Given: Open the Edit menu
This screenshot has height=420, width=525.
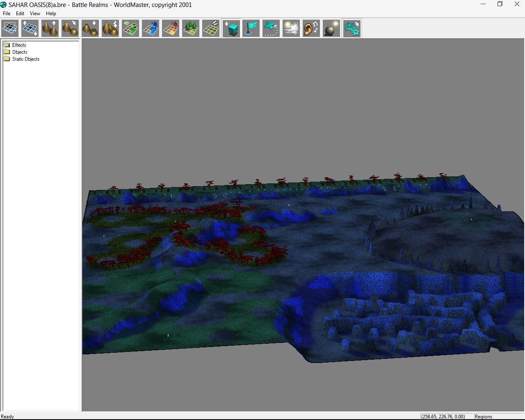Looking at the screenshot, I should (x=20, y=14).
